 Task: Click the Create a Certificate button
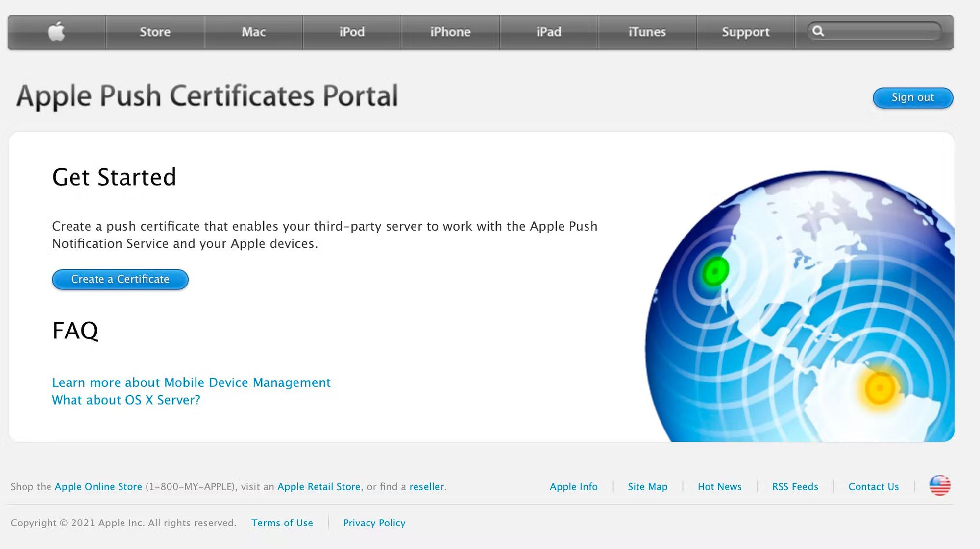point(120,279)
